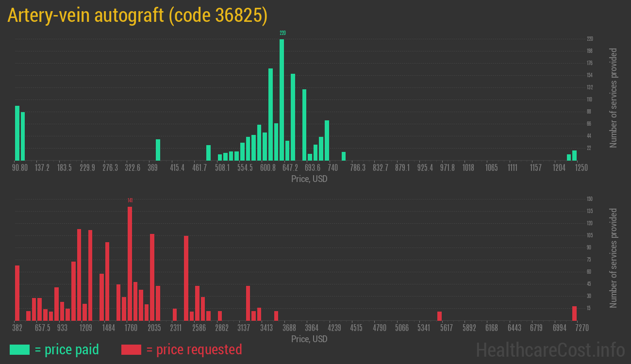Click the isolated green bar near 461.7
Screen dimensions: 631x364
point(208,152)
